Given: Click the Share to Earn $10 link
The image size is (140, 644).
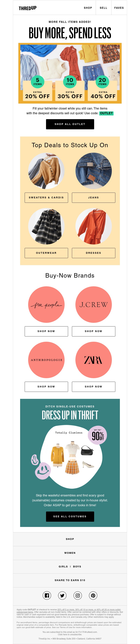Looking at the screenshot, I should pos(70,580).
